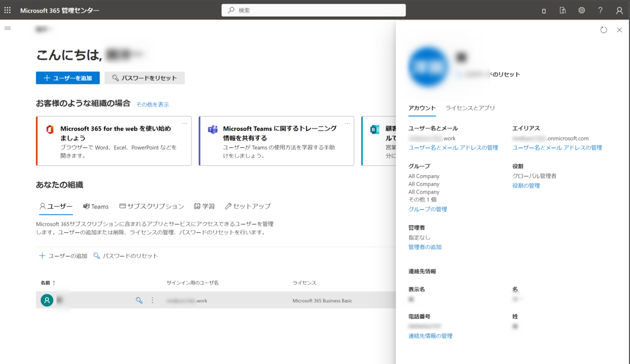Viewport: 630px width, 364px height.
Task: Open the その他を表示 link
Action: [x=153, y=104]
